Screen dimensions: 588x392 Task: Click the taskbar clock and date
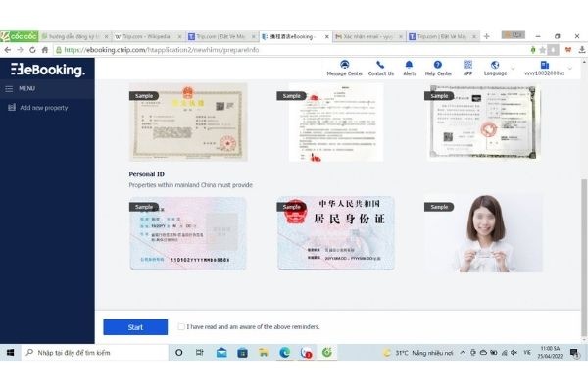550,352
